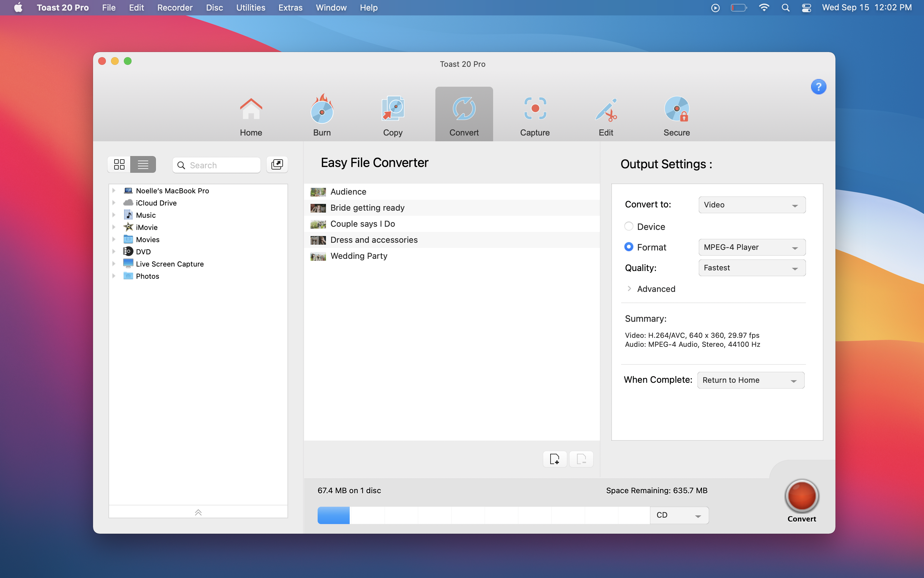
Task: Open the Recorder menu
Action: (175, 8)
